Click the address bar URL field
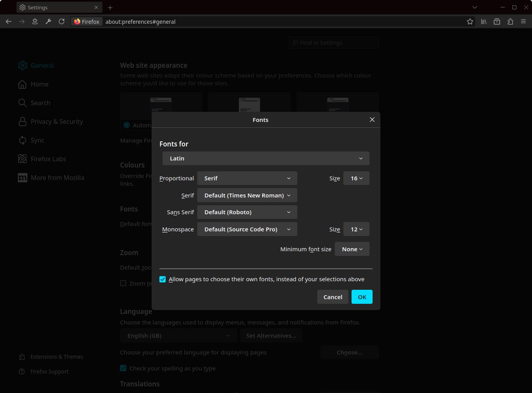Viewport: 532px width, 393px height. (x=273, y=22)
